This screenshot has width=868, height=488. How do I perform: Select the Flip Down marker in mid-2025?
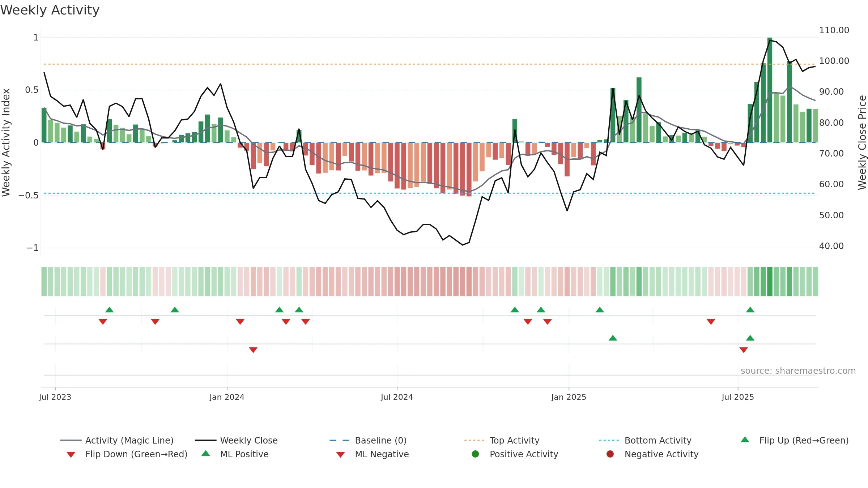pos(711,321)
